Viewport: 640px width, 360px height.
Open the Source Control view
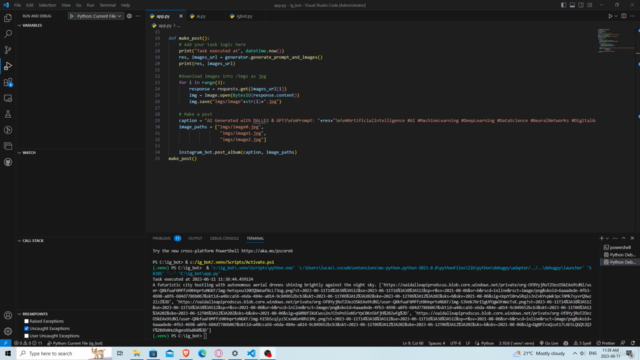(8, 50)
